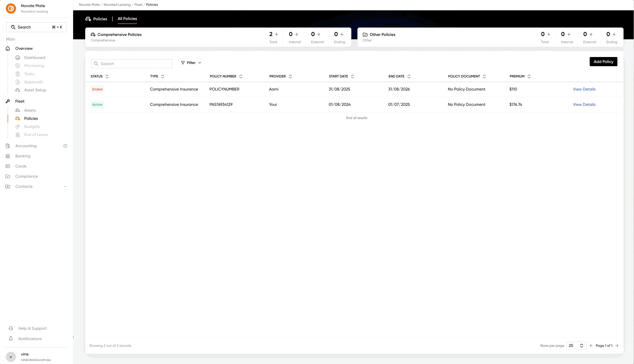
Task: Click the Add Policy button
Action: point(603,62)
